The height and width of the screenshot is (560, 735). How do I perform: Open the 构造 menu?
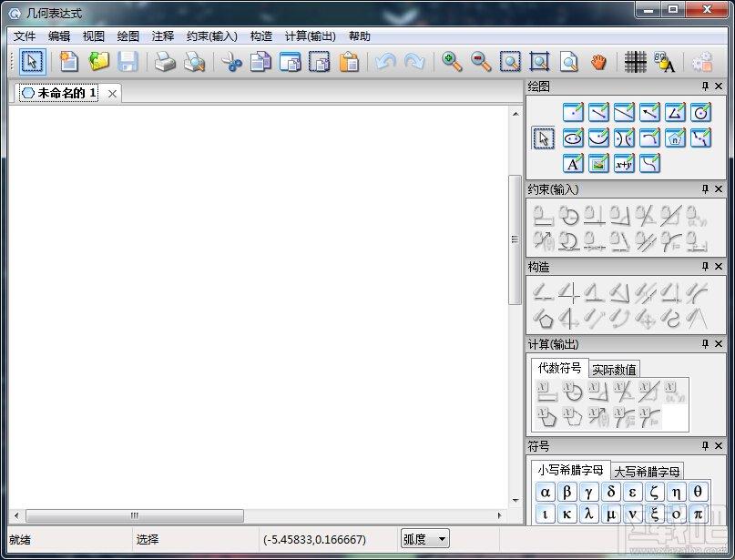point(261,36)
